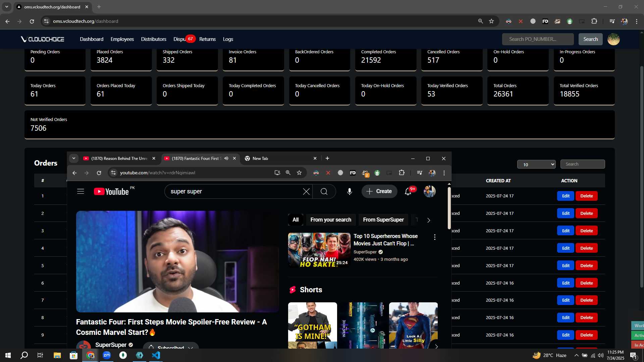Click the YouTube search magnifier button
644x362 pixels.
pyautogui.click(x=324, y=191)
